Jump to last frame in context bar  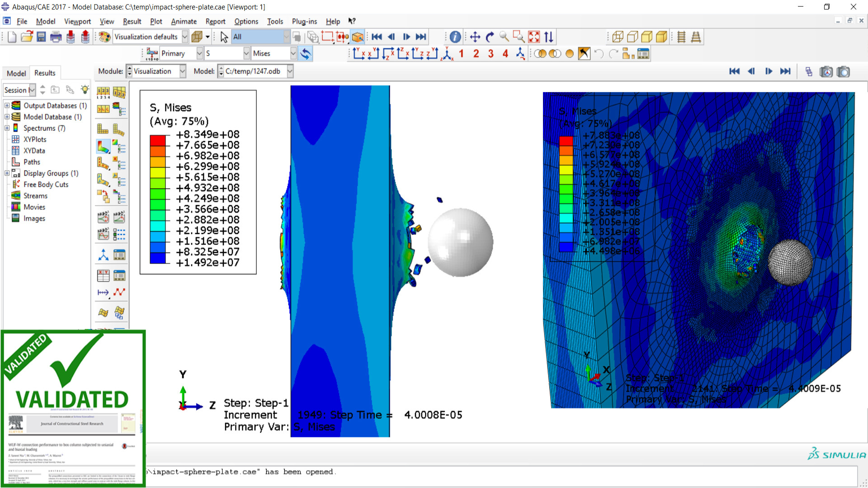[785, 71]
